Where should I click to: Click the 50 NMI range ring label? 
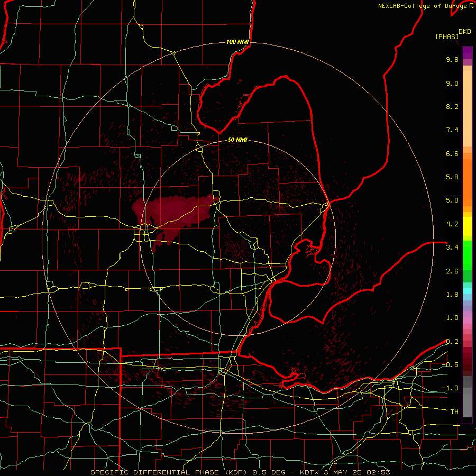(x=237, y=140)
